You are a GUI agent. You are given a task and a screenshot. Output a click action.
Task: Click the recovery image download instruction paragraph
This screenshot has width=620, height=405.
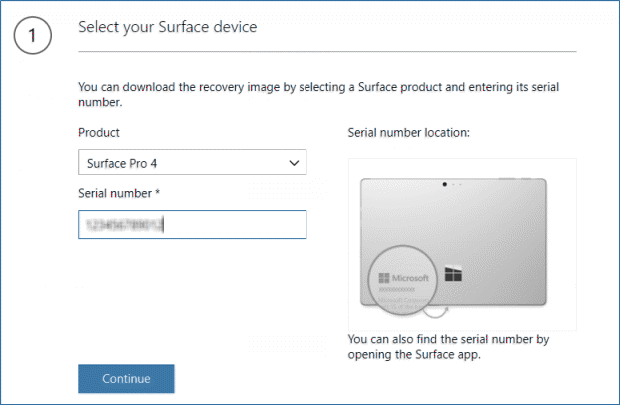[x=319, y=95]
